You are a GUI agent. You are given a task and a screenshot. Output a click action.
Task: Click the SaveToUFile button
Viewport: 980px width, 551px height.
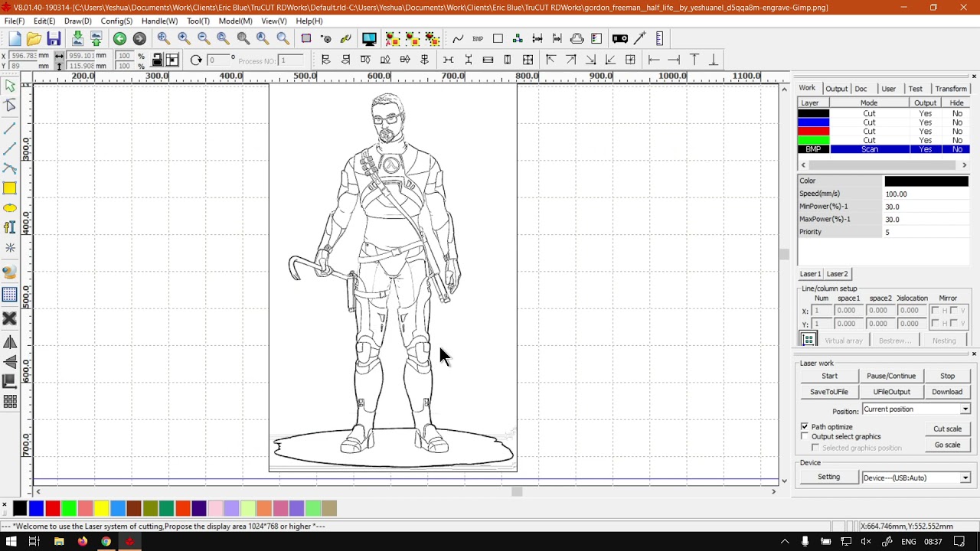(x=829, y=392)
